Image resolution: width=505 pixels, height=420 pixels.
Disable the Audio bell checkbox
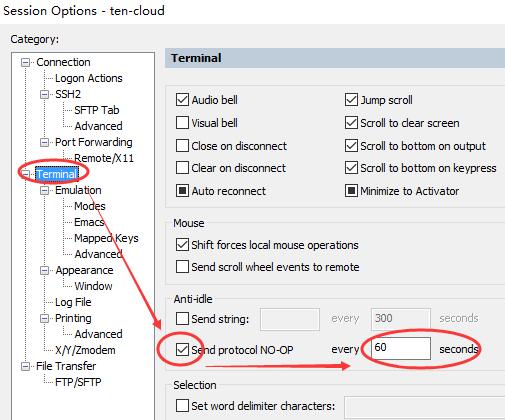pyautogui.click(x=182, y=100)
